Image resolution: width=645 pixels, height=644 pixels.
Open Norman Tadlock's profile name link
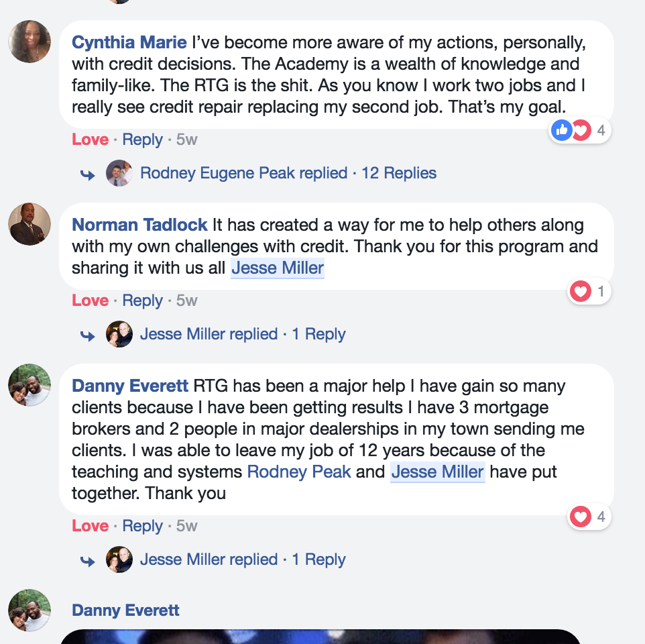pyautogui.click(x=139, y=225)
